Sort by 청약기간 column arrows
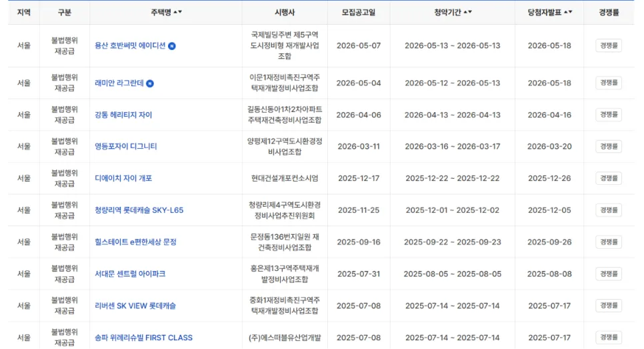The image size is (644, 349). [x=468, y=12]
